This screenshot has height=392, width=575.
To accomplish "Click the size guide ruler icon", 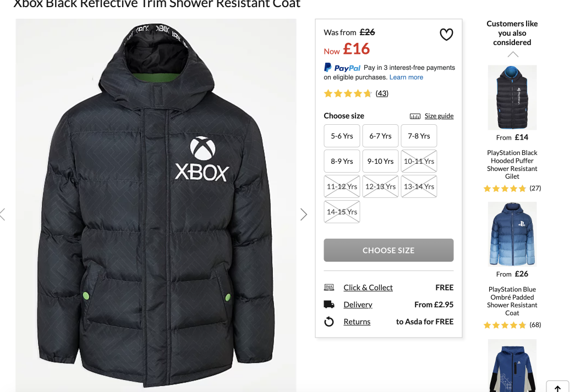I will [x=415, y=116].
